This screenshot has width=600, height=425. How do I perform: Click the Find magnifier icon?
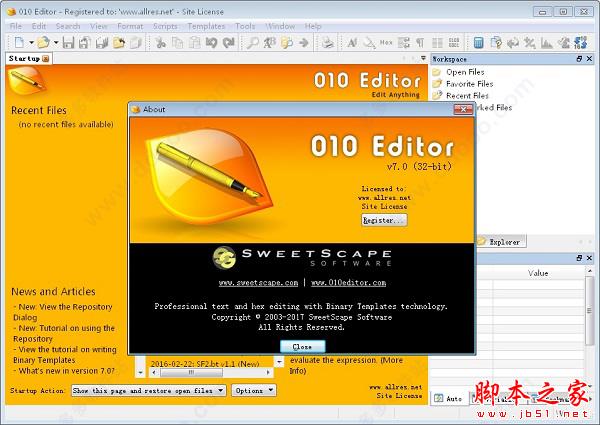pos(253,42)
